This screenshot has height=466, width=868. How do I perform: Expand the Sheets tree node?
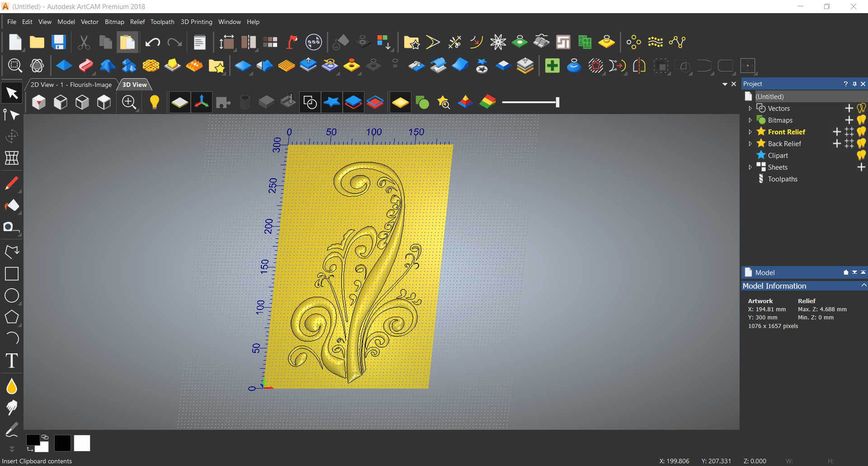coord(750,167)
